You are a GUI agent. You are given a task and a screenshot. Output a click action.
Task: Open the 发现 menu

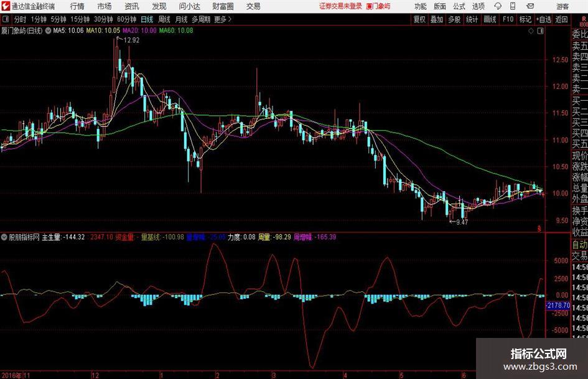tap(159, 6)
